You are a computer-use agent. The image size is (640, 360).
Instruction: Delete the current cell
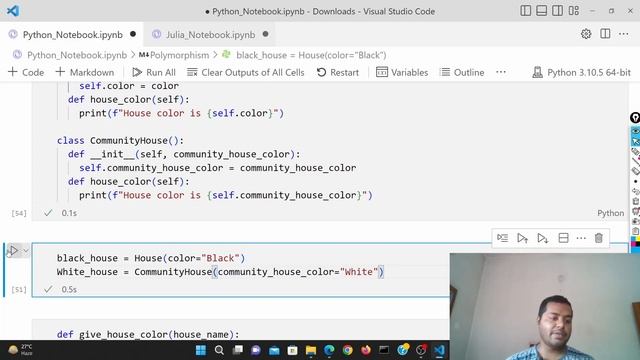click(599, 238)
